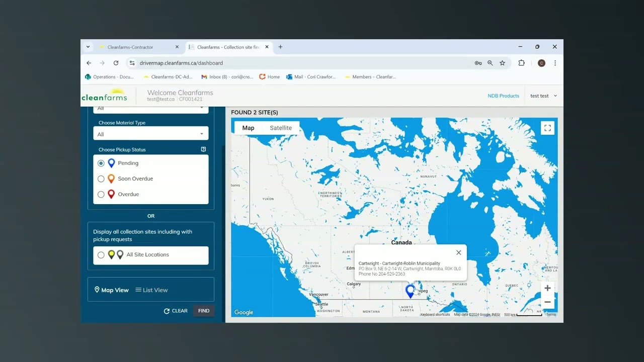Open the pickup status help icon
Screen dimensions: 644x362
(203, 149)
